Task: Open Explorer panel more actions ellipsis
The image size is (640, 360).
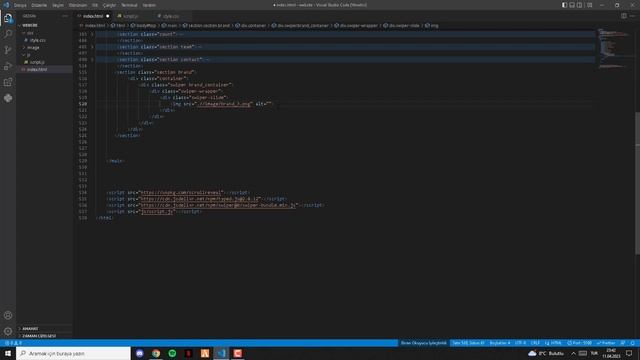Action: 65,16
